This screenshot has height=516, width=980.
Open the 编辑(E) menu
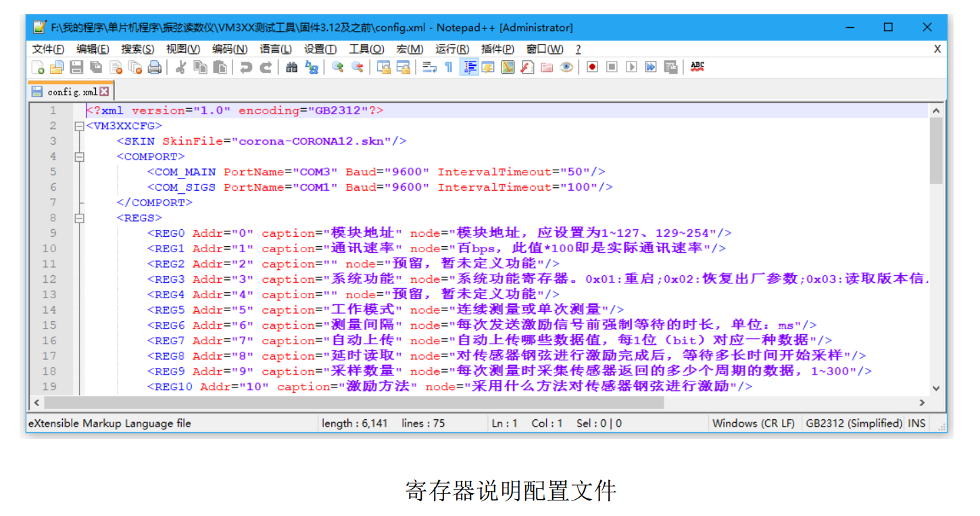pos(93,49)
